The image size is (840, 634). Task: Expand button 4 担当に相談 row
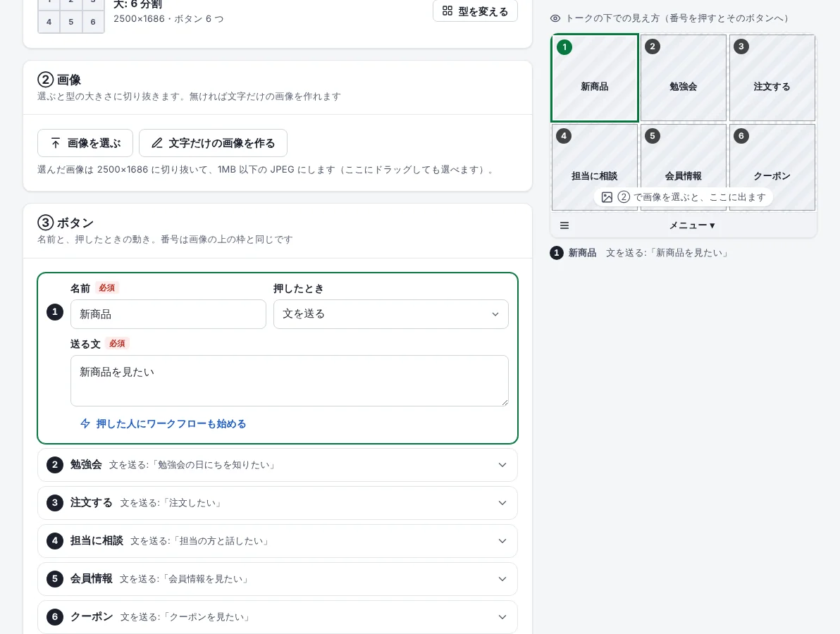coord(278,541)
